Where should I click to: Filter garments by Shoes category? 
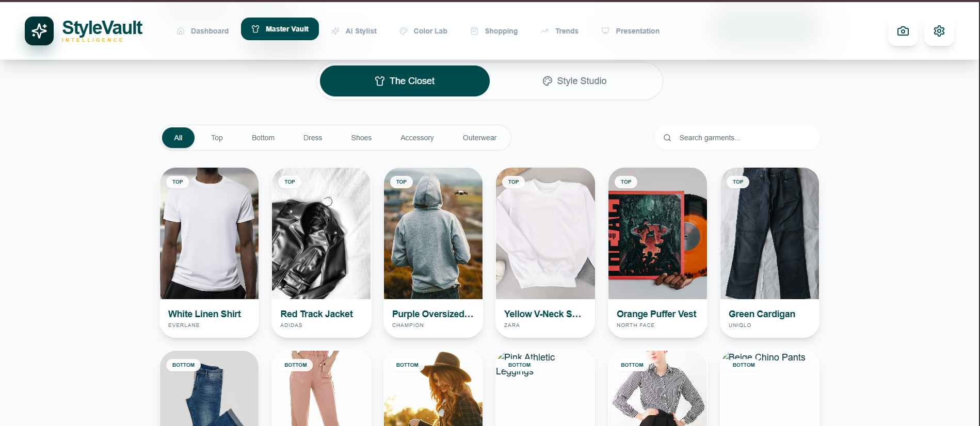tap(361, 138)
